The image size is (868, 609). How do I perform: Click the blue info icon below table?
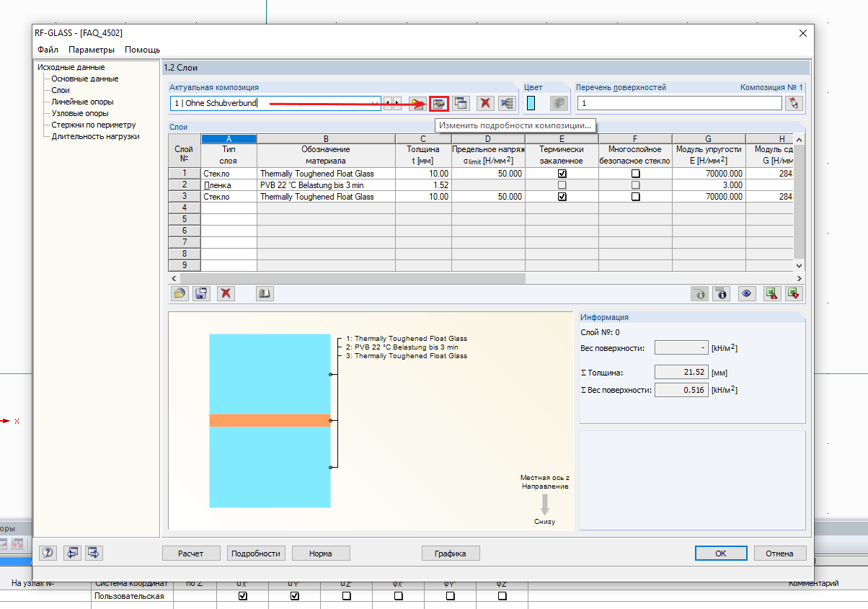pyautogui.click(x=721, y=293)
